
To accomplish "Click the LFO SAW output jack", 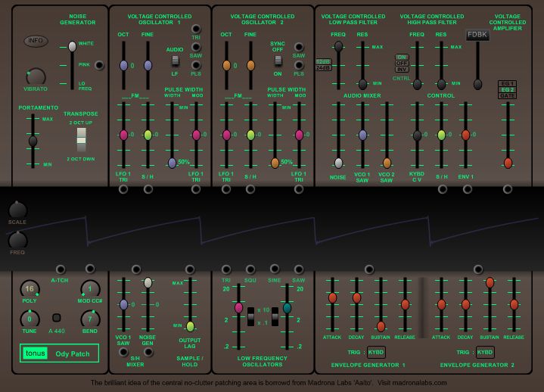I will (x=299, y=269).
